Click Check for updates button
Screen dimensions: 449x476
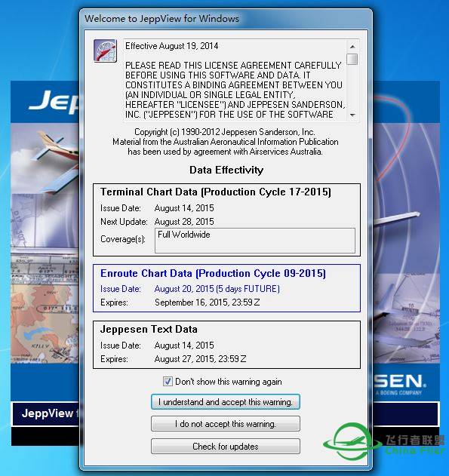click(x=226, y=447)
